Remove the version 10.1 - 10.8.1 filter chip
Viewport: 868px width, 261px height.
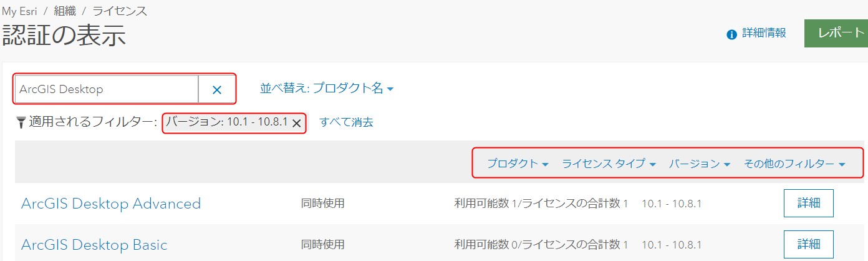(x=297, y=123)
